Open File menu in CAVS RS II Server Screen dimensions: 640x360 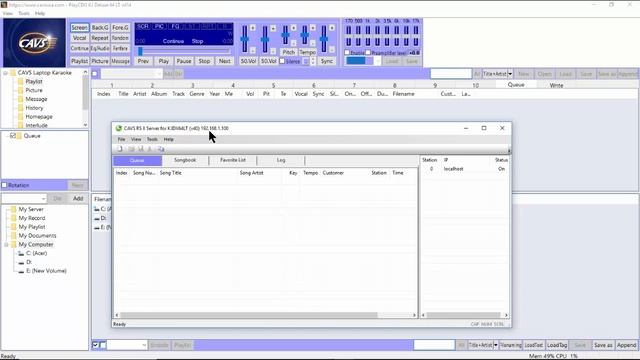point(121,140)
